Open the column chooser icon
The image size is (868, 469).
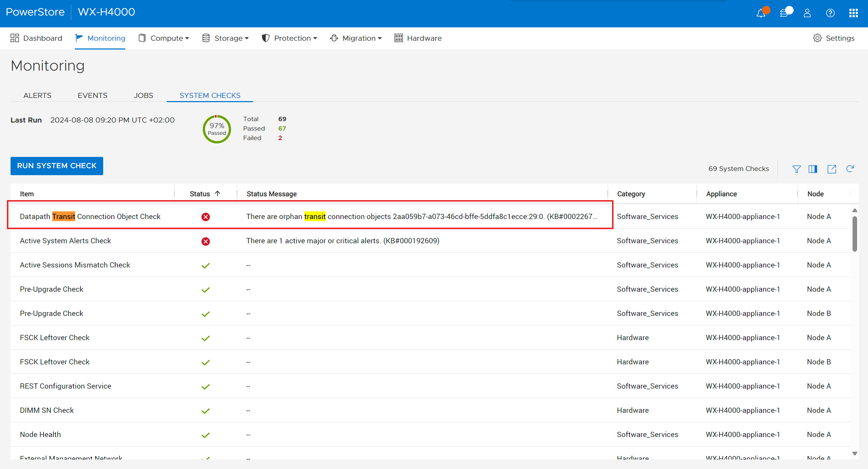pyautogui.click(x=813, y=169)
